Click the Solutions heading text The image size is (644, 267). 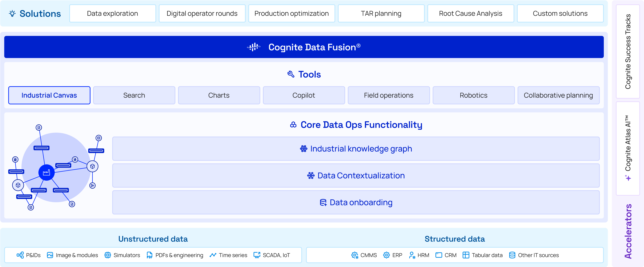pos(40,14)
